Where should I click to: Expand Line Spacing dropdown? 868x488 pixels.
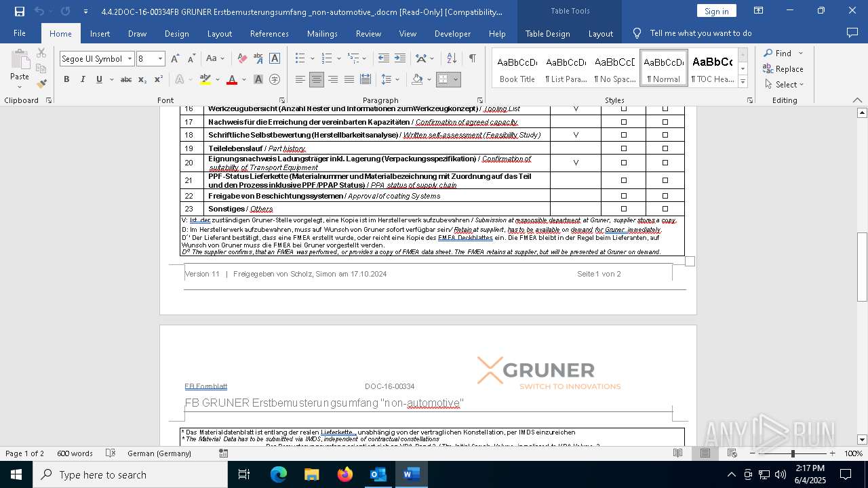[397, 79]
